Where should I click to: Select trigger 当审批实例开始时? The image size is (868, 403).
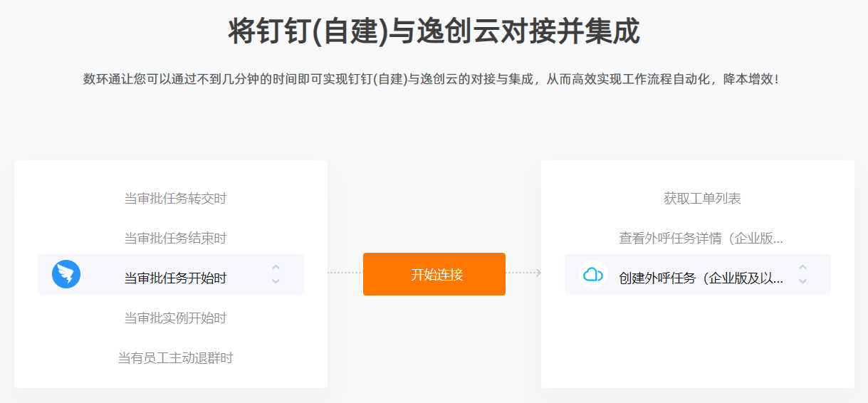point(175,318)
